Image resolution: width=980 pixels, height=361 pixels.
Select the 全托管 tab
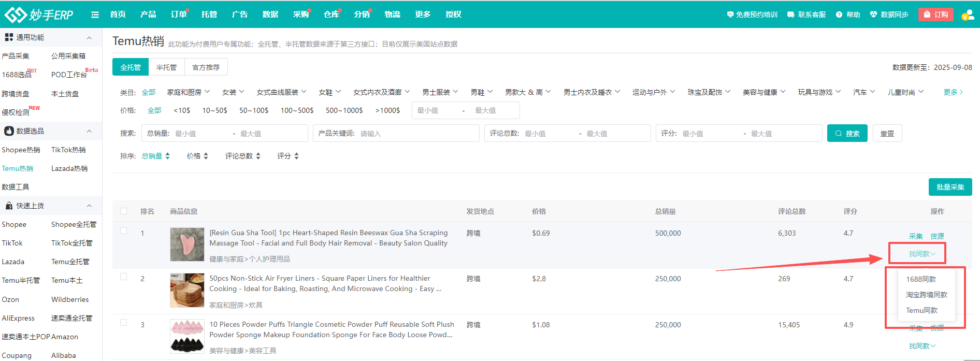[131, 67]
